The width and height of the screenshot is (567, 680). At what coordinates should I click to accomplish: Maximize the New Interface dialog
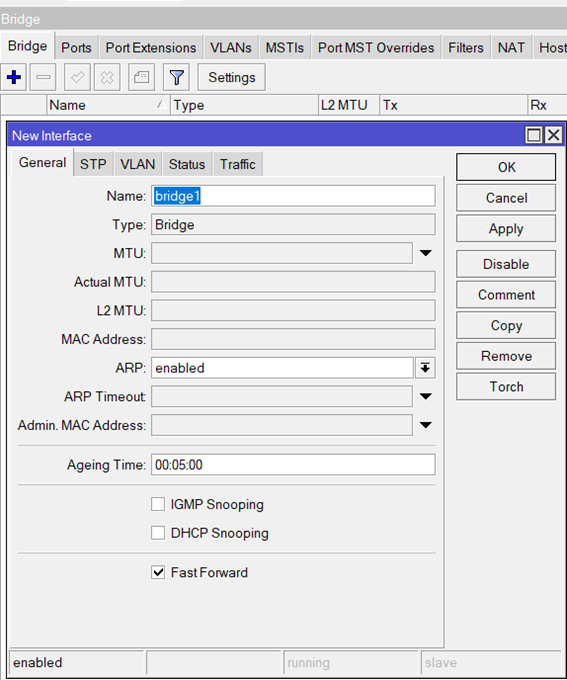tap(534, 135)
